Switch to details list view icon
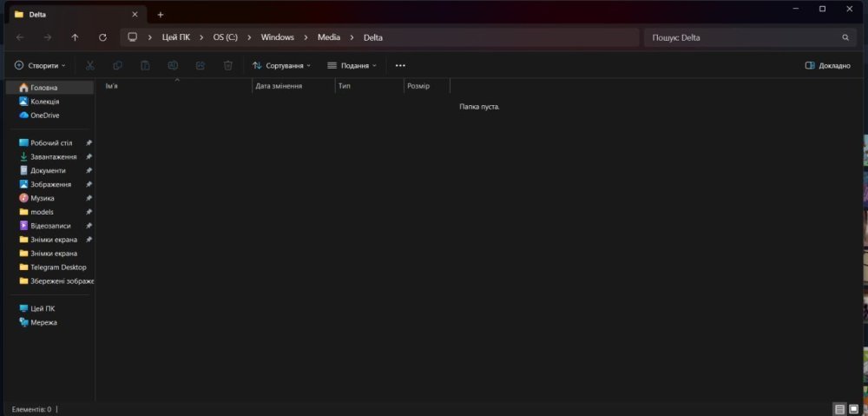 pyautogui.click(x=839, y=409)
